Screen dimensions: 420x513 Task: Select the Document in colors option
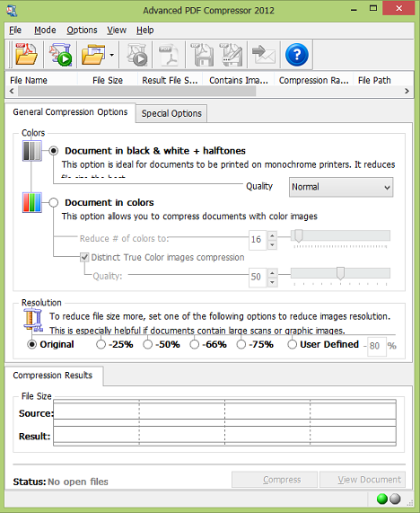54,202
